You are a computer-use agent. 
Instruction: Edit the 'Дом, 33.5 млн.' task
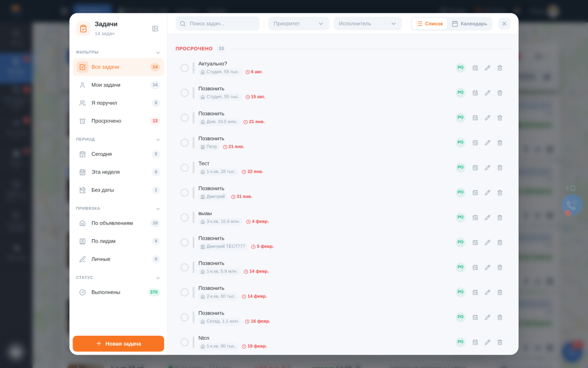click(x=488, y=118)
